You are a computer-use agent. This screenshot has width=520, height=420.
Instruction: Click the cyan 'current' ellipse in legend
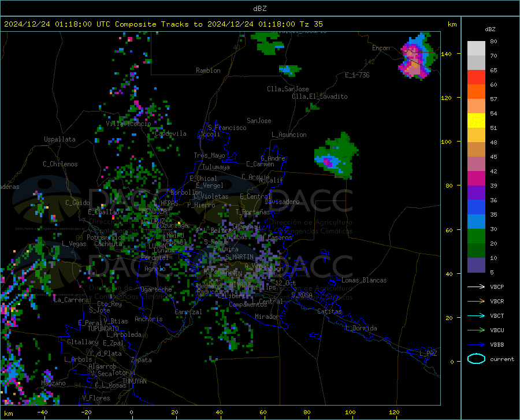point(476,359)
